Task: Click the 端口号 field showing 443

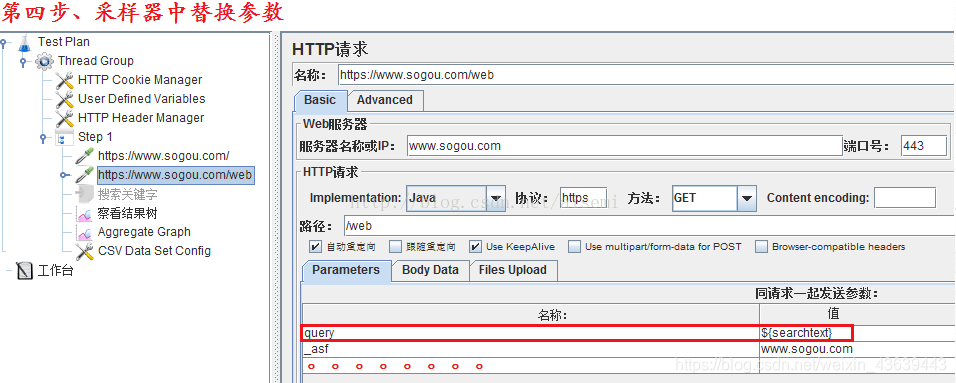Action: tap(924, 146)
